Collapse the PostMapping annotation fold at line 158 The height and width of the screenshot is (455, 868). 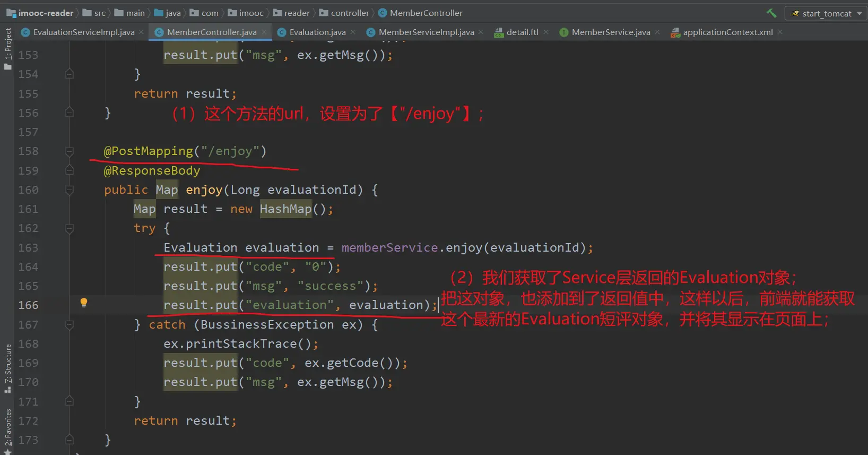(70, 151)
